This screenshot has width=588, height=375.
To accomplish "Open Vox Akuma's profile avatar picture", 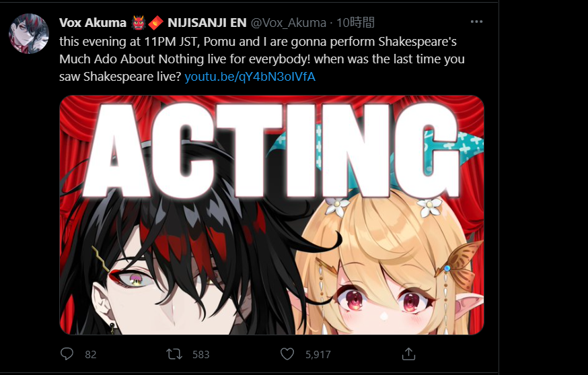I will point(29,34).
